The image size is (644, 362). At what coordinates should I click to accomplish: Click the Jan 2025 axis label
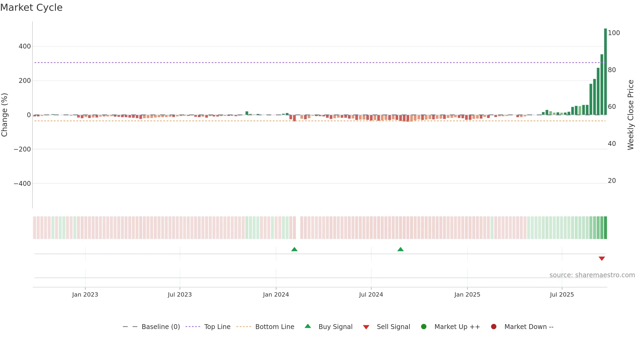[x=467, y=295]
